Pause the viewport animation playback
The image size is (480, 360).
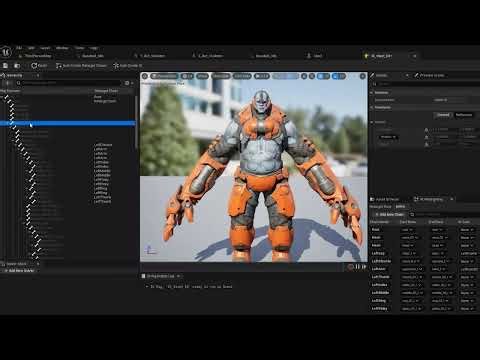(358, 267)
